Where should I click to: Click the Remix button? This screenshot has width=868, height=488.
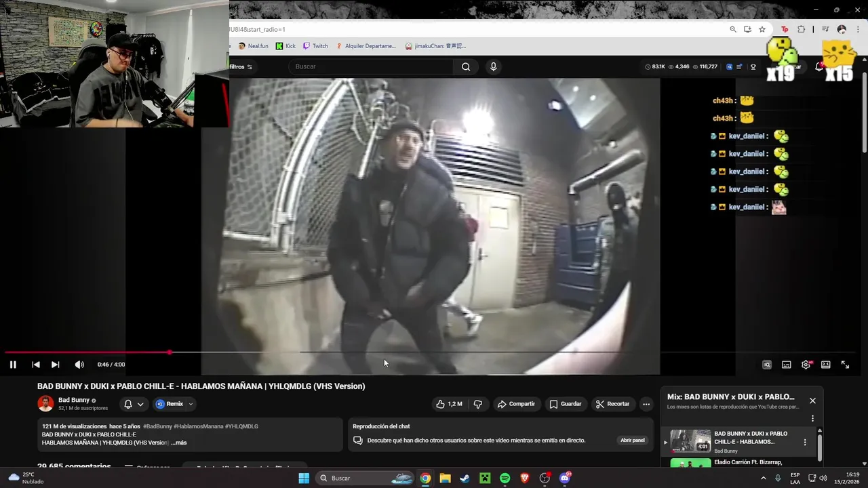[170, 404]
